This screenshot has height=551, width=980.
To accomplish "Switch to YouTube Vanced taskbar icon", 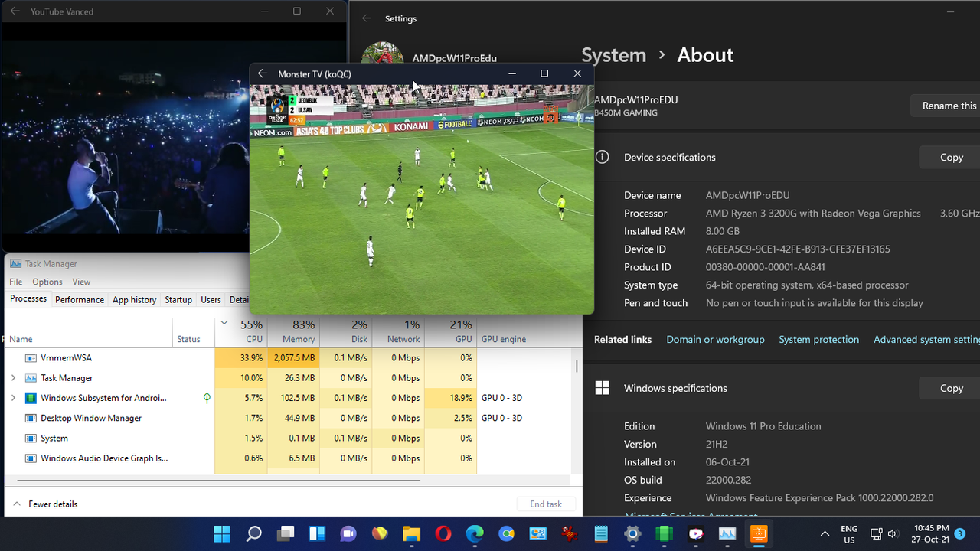I will pyautogui.click(x=696, y=533).
